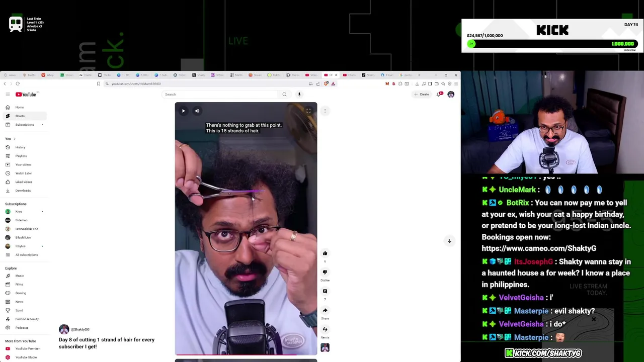644x362 pixels.
Task: Open Brave Rewards triangle icon
Action: (333, 83)
